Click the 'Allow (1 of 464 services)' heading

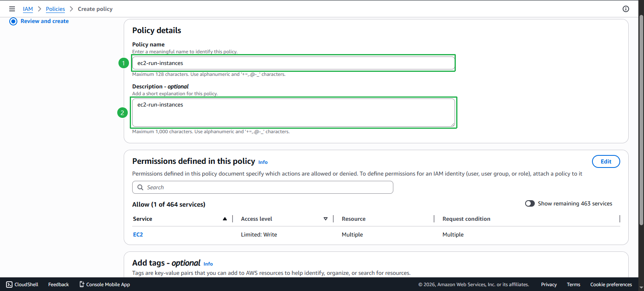169,205
